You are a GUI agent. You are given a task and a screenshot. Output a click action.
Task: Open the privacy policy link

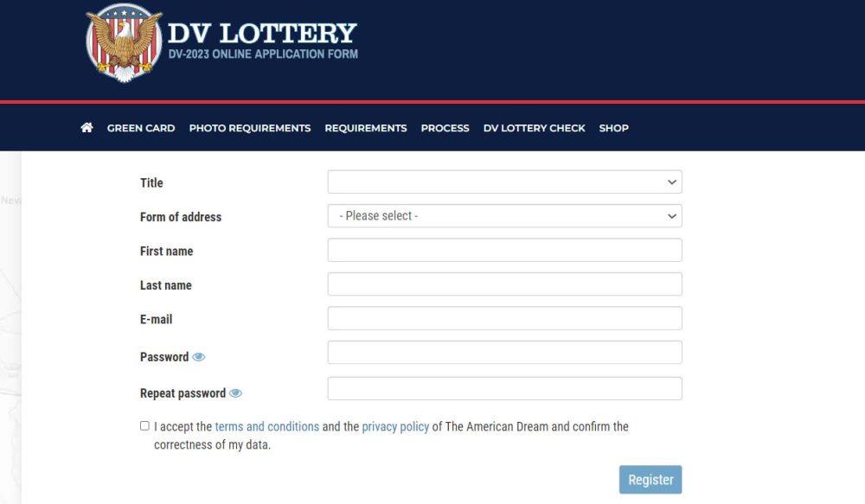pyautogui.click(x=395, y=427)
